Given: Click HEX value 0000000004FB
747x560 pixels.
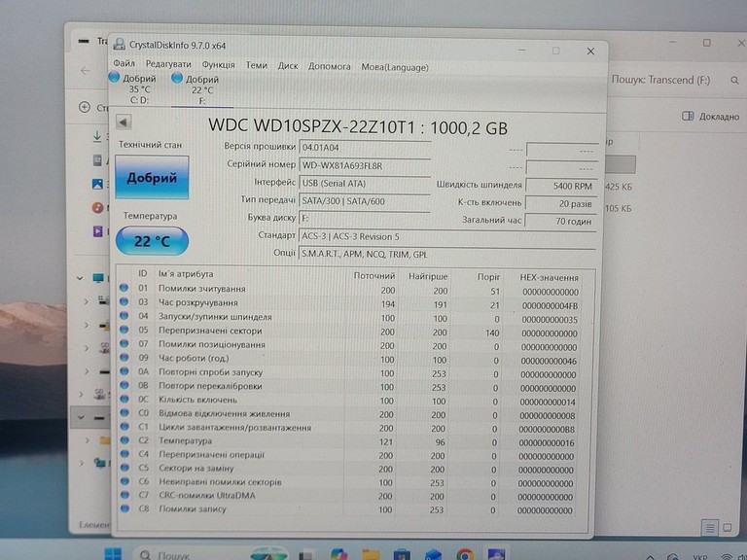Looking at the screenshot, I should click(550, 305).
